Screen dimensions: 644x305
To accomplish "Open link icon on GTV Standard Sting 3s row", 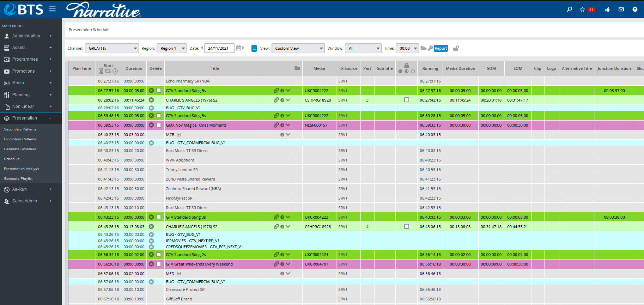I will tap(276, 217).
